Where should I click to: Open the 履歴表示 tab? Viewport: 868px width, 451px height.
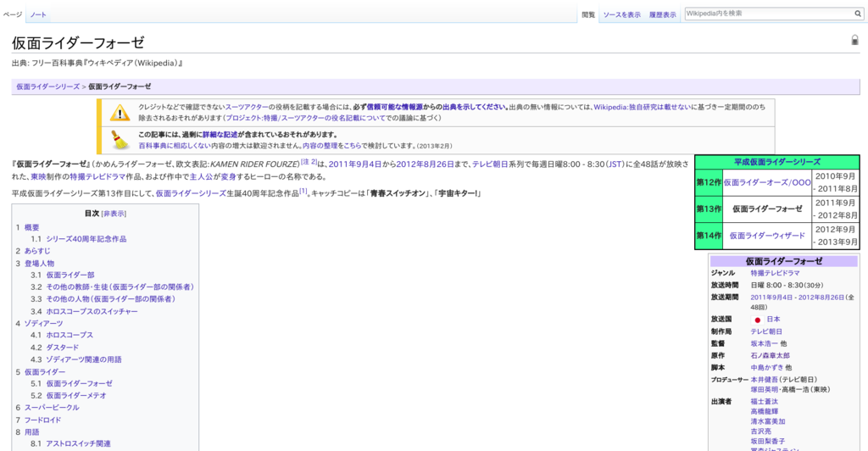coord(663,15)
